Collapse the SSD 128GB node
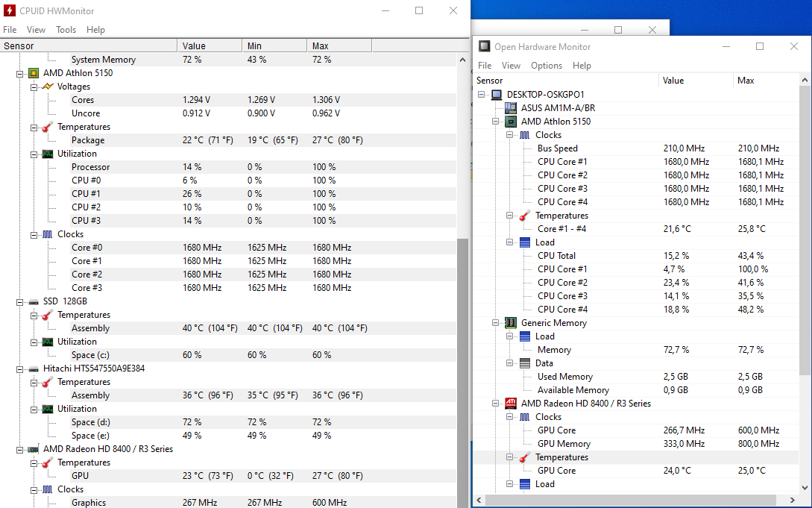The height and width of the screenshot is (508, 812). [x=19, y=302]
